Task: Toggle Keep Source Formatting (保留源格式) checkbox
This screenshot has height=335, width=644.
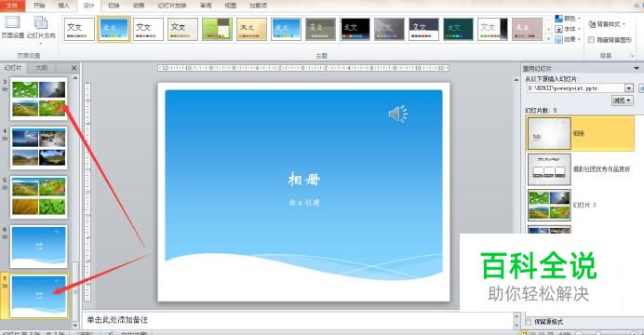Action: 529,322
